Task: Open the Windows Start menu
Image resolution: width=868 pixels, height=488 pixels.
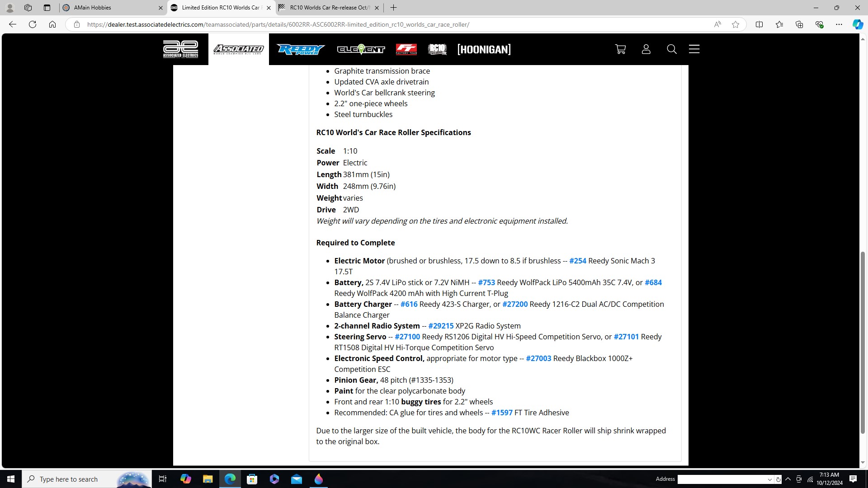Action: tap(11, 479)
